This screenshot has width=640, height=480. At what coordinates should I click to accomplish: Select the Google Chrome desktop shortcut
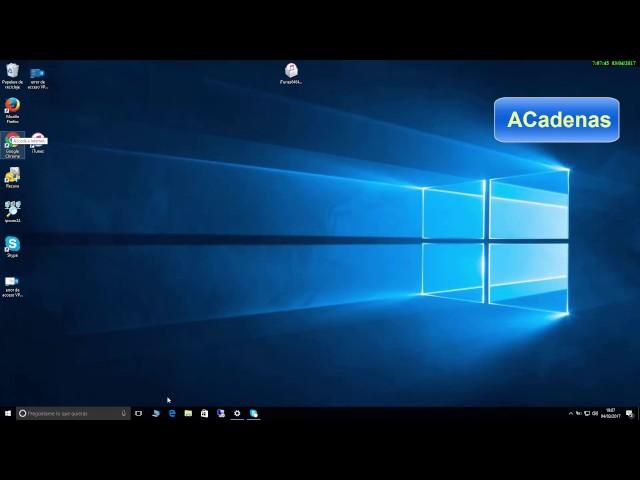click(12, 145)
